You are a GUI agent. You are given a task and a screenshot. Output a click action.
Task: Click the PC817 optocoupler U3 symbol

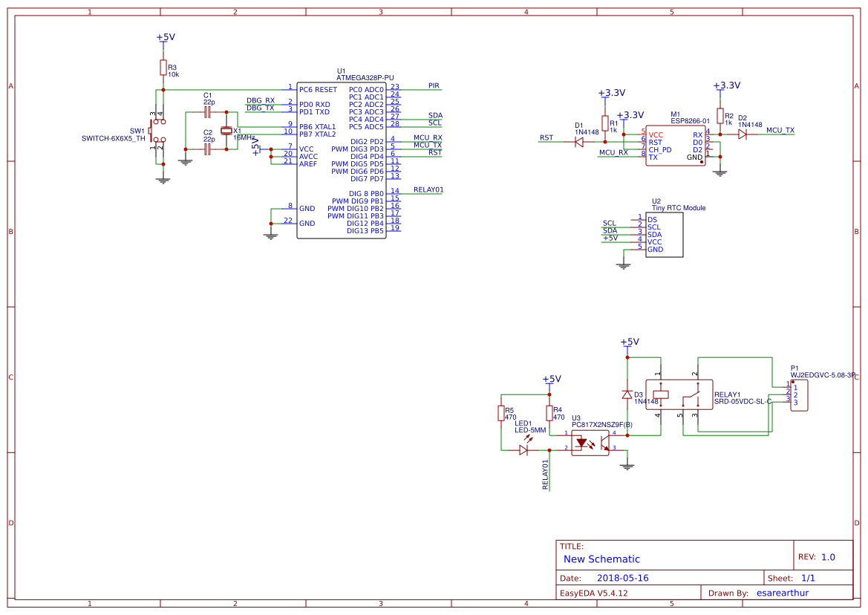tap(590, 442)
